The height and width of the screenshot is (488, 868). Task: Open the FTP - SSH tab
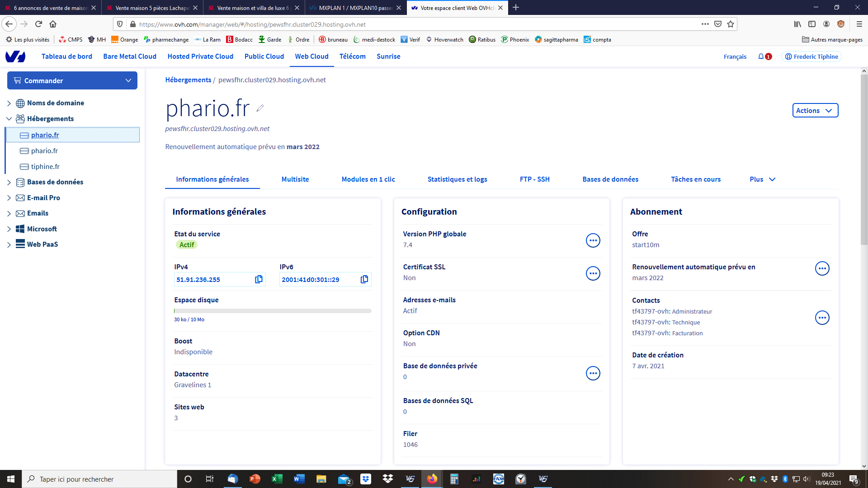[534, 179]
